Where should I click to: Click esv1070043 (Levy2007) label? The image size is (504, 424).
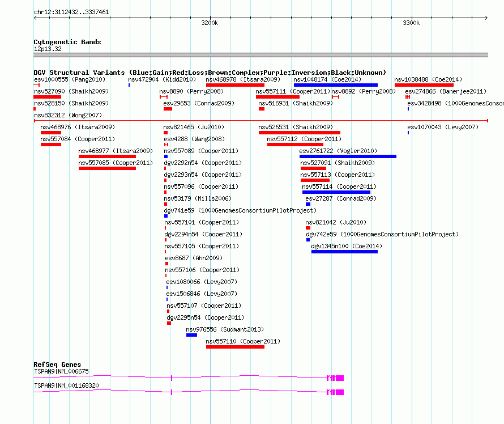(x=443, y=127)
